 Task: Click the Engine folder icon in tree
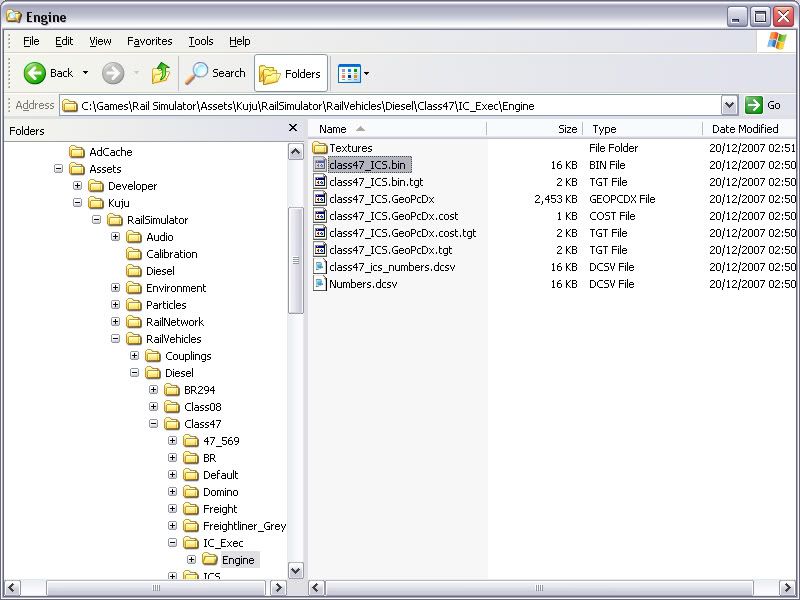click(x=210, y=560)
